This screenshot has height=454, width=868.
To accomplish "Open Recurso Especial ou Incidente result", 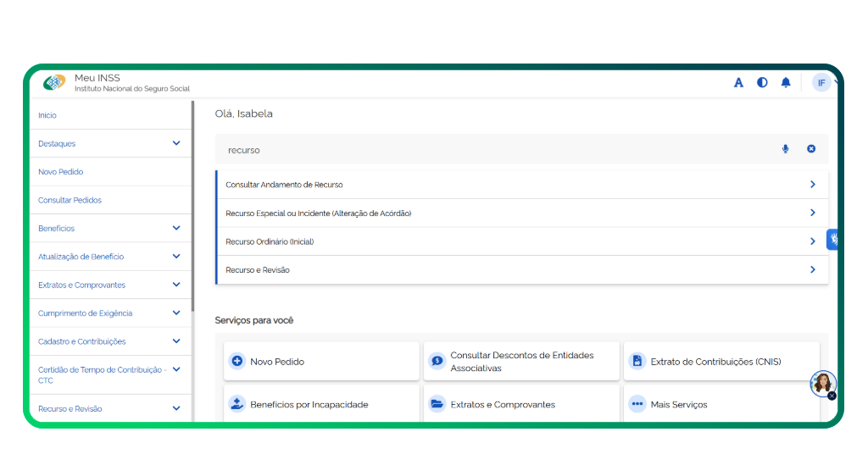I will 522,213.
